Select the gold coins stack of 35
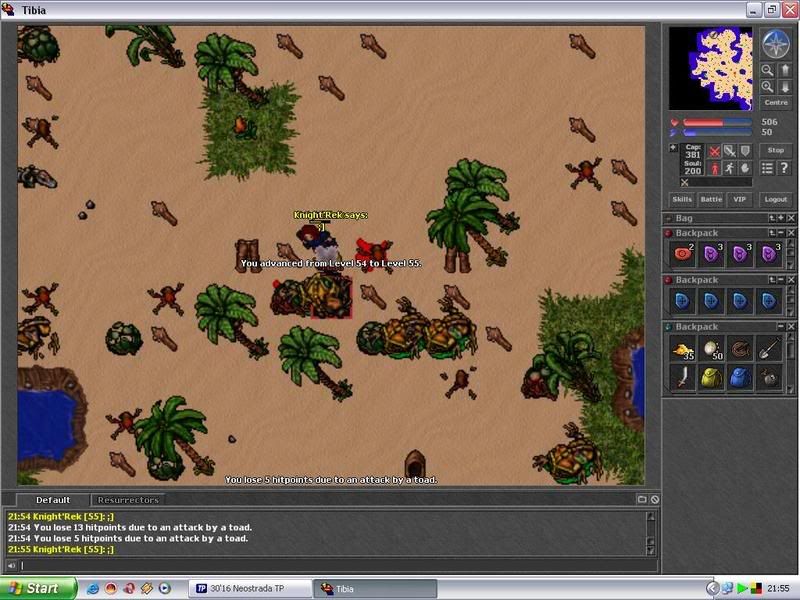Screen dimensions: 800x600 coord(683,349)
